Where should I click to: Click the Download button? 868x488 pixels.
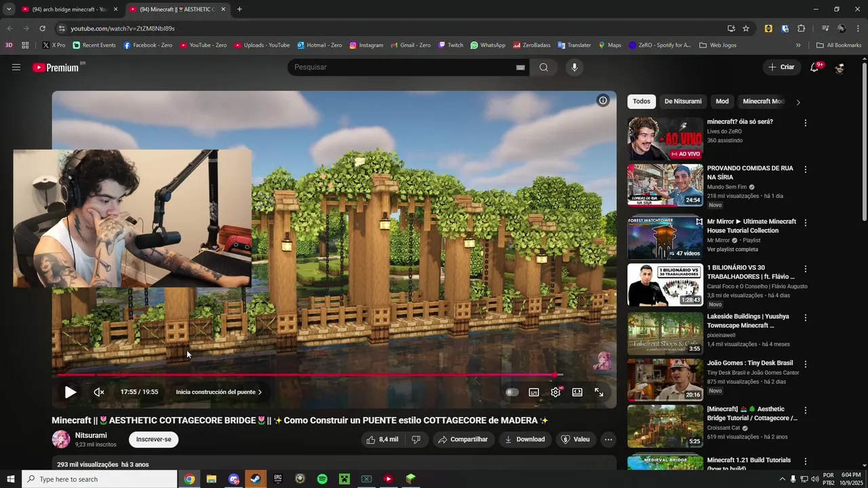coord(525,439)
